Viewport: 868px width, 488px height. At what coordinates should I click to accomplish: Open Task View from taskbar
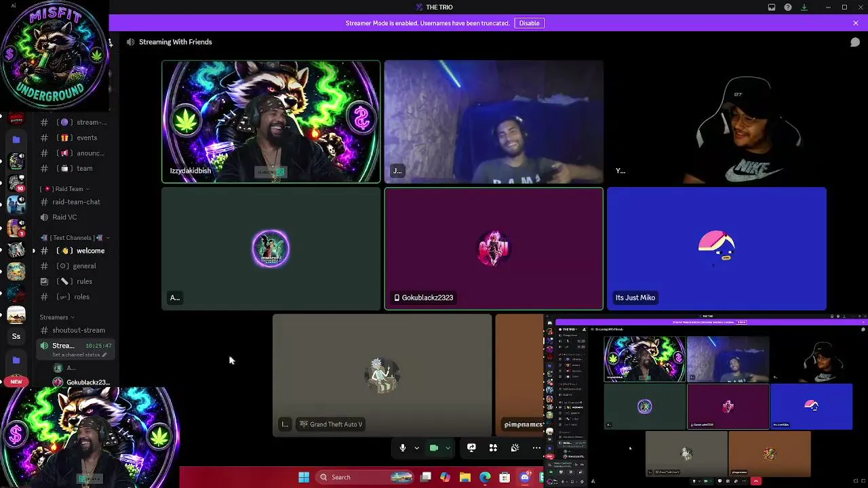pyautogui.click(x=426, y=477)
